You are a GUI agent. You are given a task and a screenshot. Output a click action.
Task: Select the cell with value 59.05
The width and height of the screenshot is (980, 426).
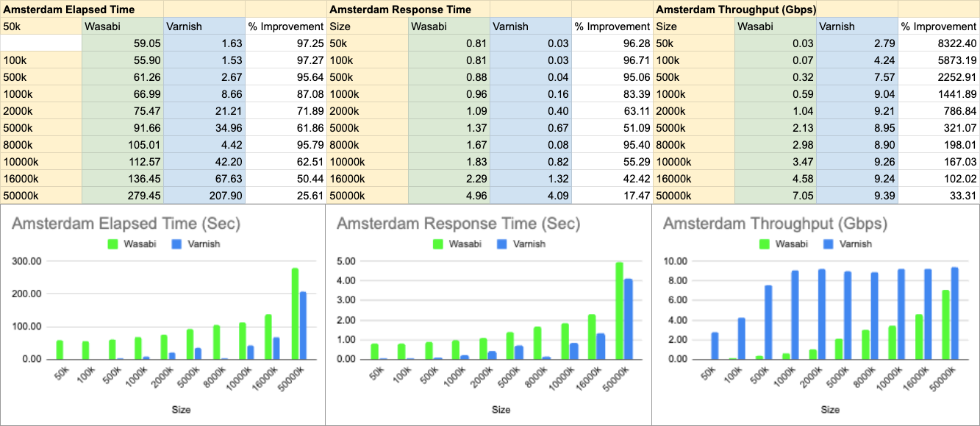(123, 43)
